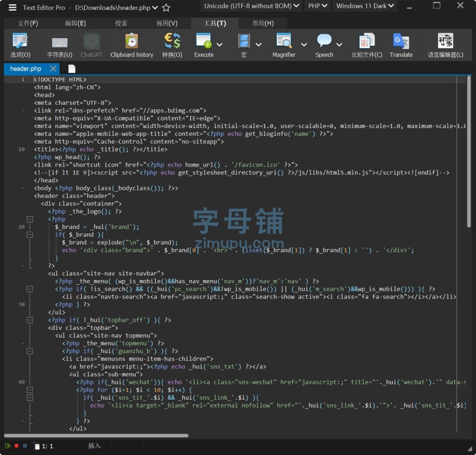Expand the 宏 macro dropdown arrow
The height and width of the screenshot is (455, 476).
tap(258, 45)
